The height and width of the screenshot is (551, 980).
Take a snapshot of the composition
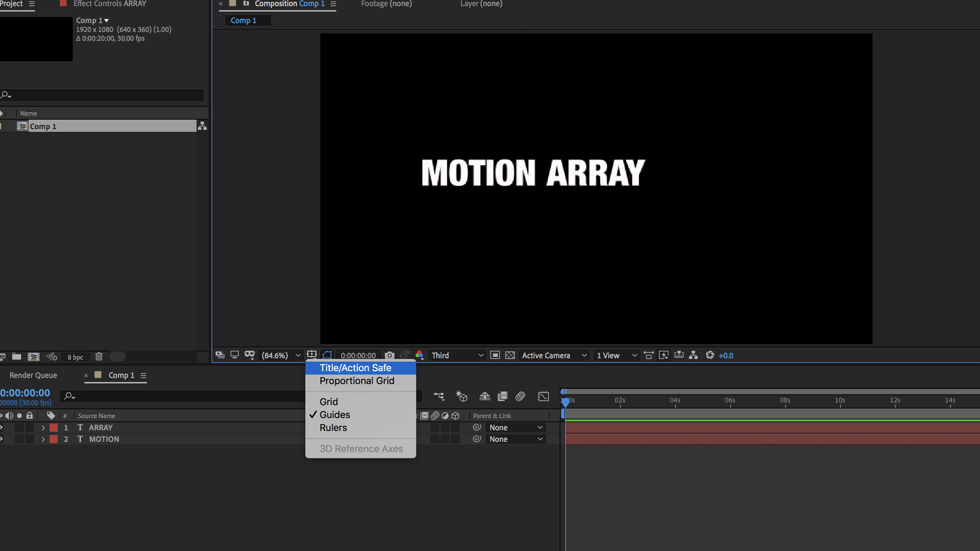tap(389, 355)
